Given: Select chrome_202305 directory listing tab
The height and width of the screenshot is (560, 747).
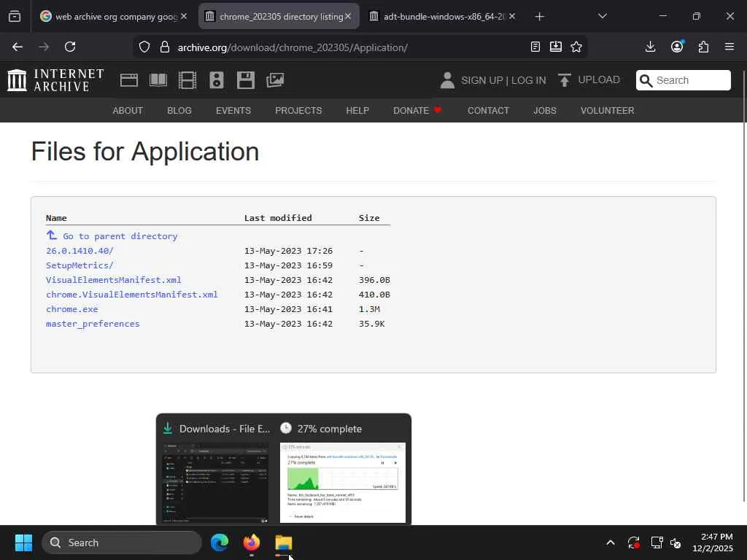Looking at the screenshot, I should click(279, 16).
